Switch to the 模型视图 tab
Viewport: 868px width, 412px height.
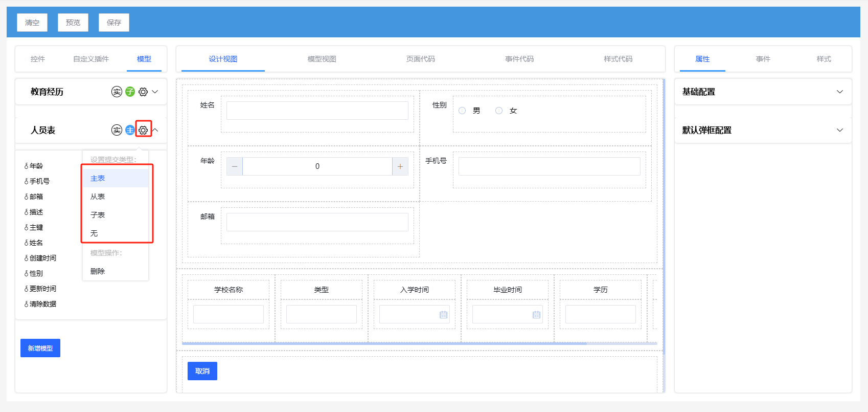pyautogui.click(x=322, y=59)
